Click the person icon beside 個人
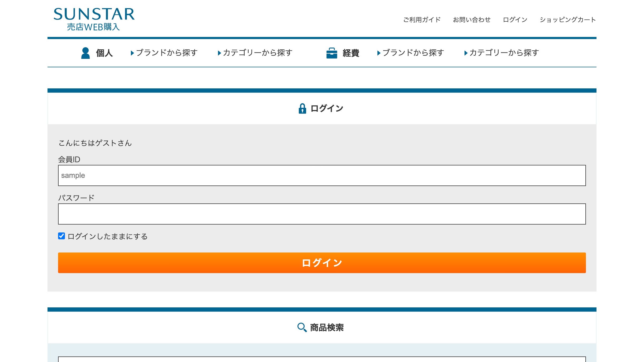644x362 pixels. [x=85, y=53]
